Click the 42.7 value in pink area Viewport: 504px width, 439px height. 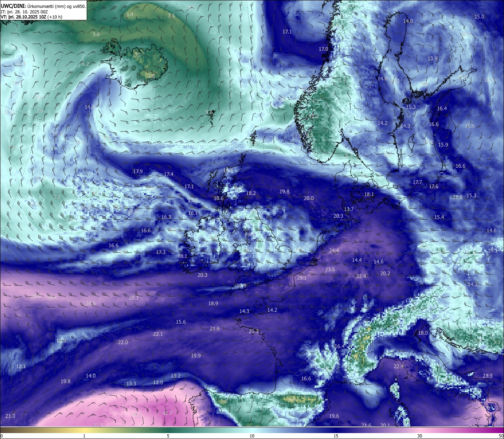[x=167, y=413]
